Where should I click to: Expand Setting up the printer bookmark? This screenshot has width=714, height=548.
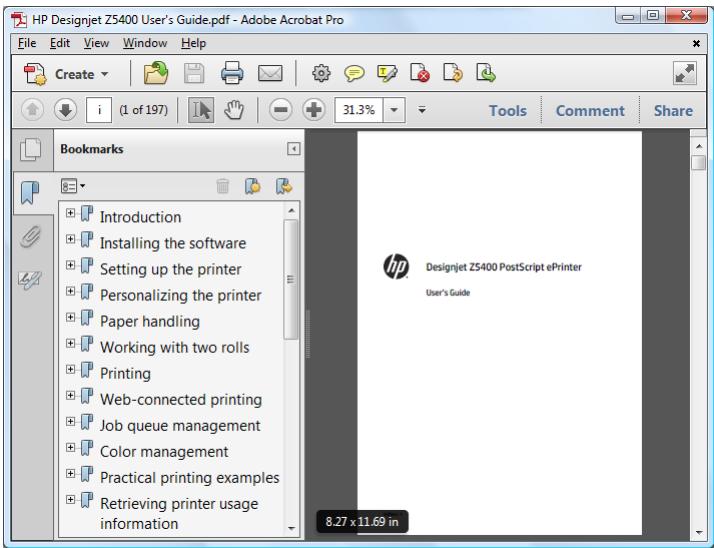tap(70, 265)
